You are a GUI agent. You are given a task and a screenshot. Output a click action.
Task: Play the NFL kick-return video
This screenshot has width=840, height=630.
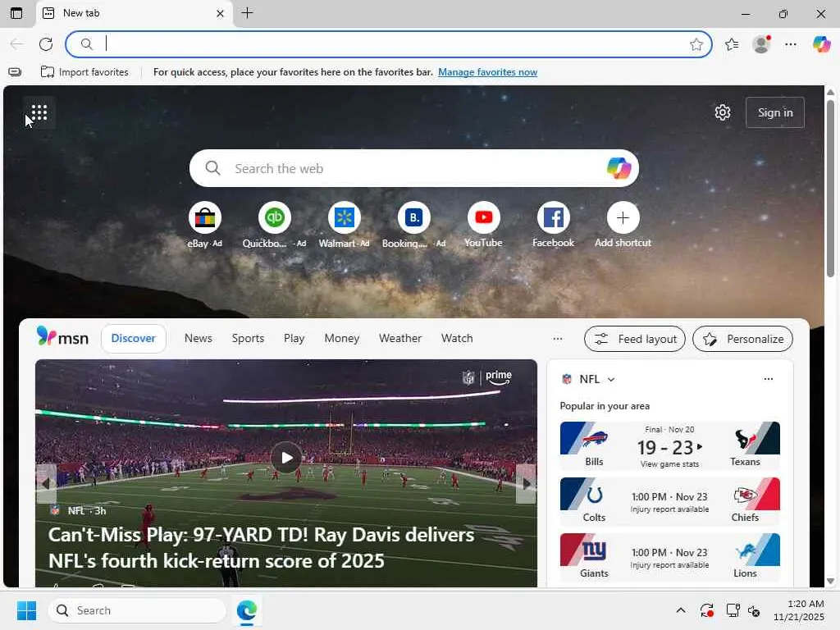tap(286, 458)
